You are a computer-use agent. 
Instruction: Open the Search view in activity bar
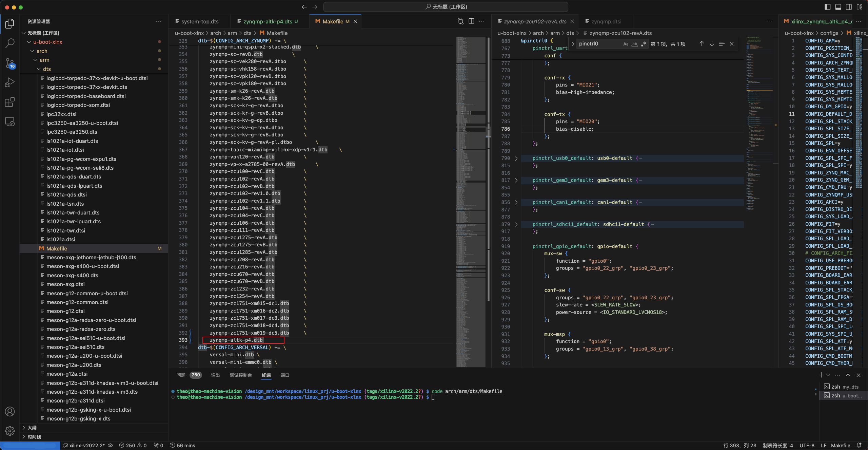pos(10,43)
